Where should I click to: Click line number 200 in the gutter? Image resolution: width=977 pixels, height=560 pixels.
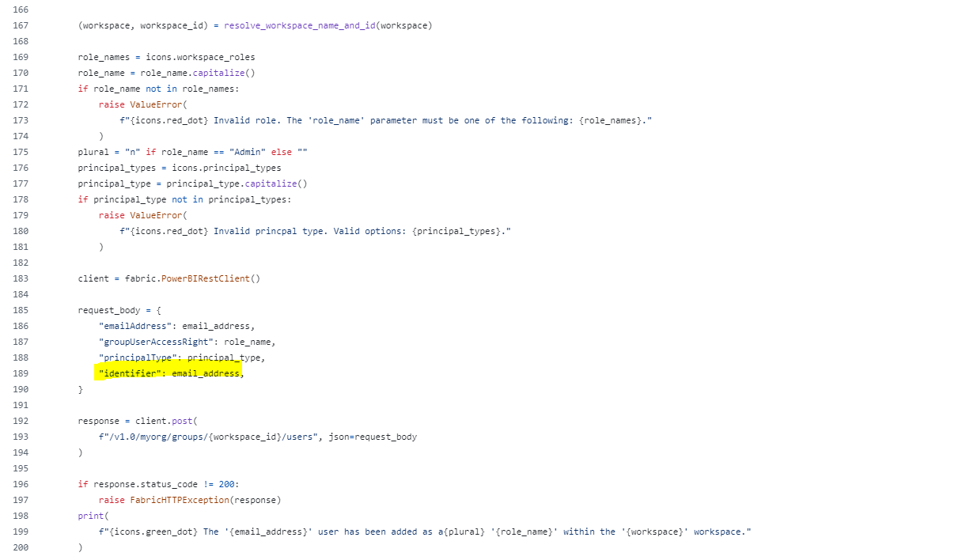pyautogui.click(x=21, y=547)
